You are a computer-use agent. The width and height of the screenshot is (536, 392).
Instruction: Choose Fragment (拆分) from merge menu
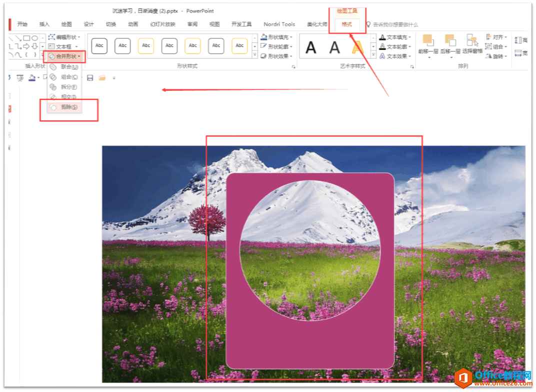point(64,87)
